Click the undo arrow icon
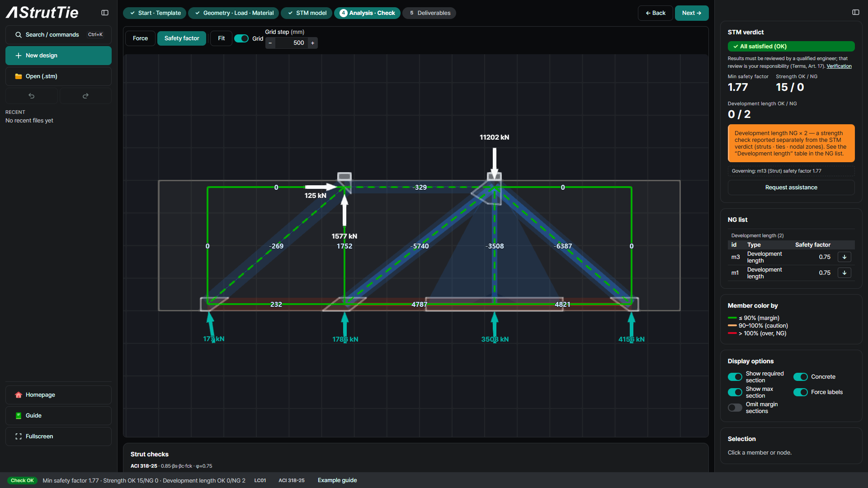 [x=32, y=96]
